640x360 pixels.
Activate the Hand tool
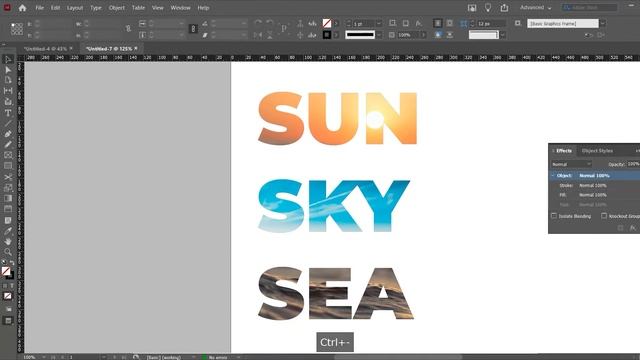click(x=8, y=241)
